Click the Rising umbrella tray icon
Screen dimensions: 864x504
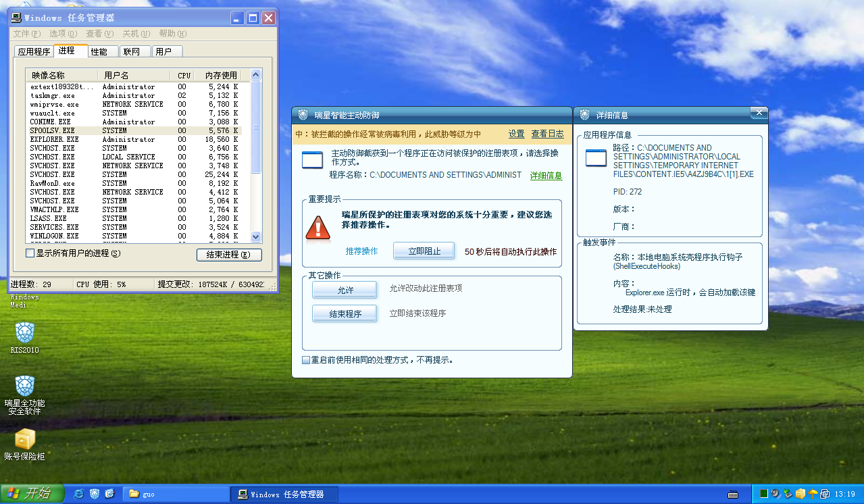(x=813, y=494)
